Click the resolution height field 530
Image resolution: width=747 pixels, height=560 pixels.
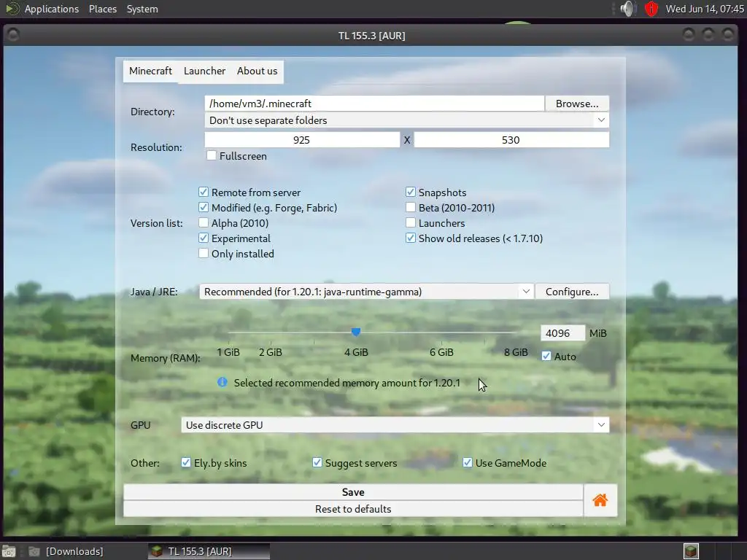click(x=511, y=139)
